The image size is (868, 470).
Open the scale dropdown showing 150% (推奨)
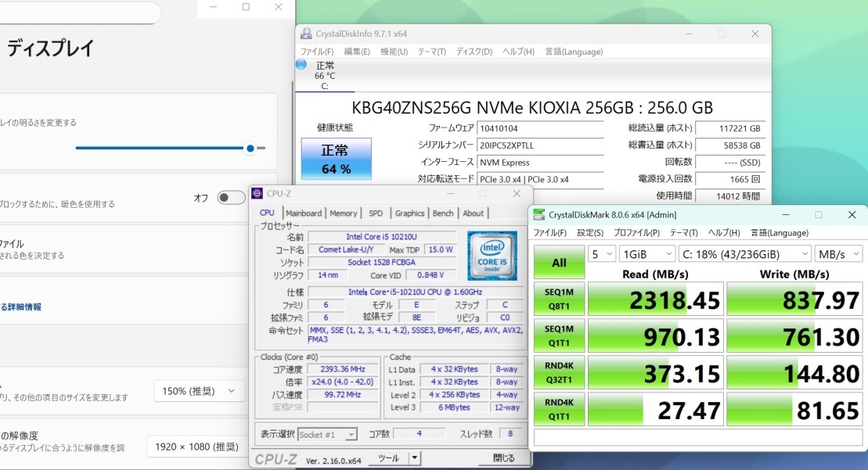coord(198,391)
